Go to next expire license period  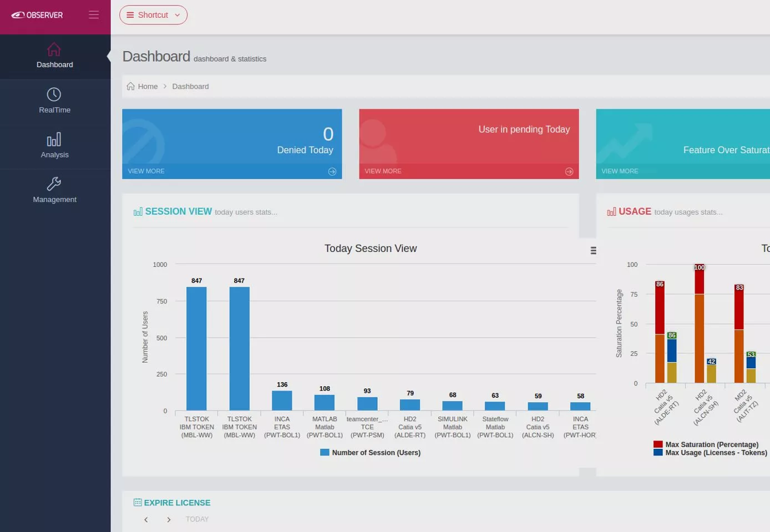pos(169,520)
